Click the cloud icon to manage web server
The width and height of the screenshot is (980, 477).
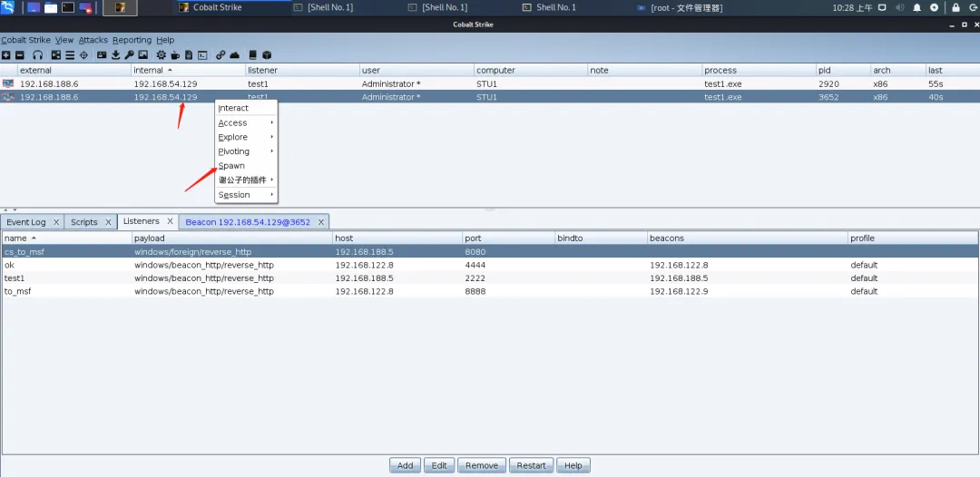[234, 55]
